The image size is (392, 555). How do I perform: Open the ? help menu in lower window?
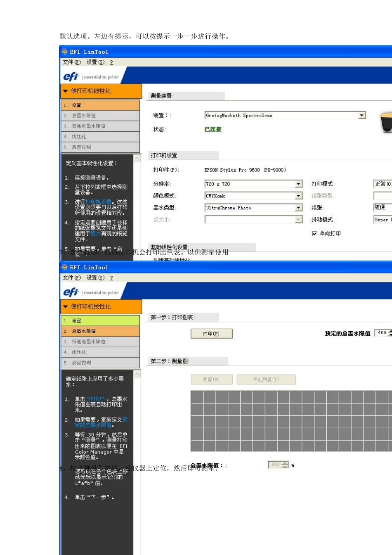[111, 278]
